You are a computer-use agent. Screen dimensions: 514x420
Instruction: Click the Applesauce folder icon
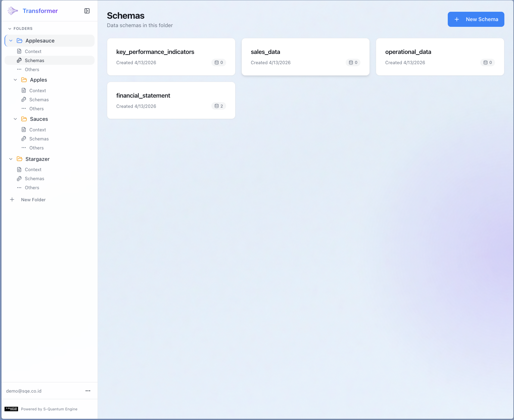[x=20, y=41]
